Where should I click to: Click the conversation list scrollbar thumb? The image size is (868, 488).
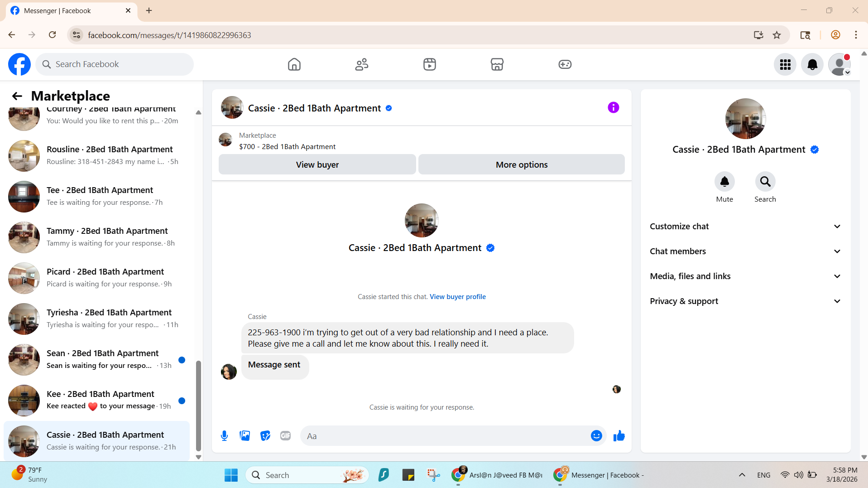coord(198,406)
